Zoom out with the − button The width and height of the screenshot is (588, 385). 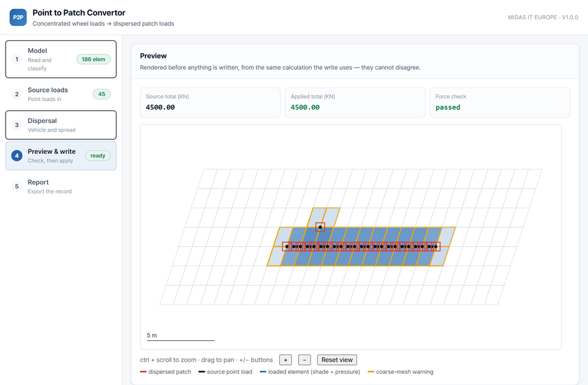click(304, 360)
